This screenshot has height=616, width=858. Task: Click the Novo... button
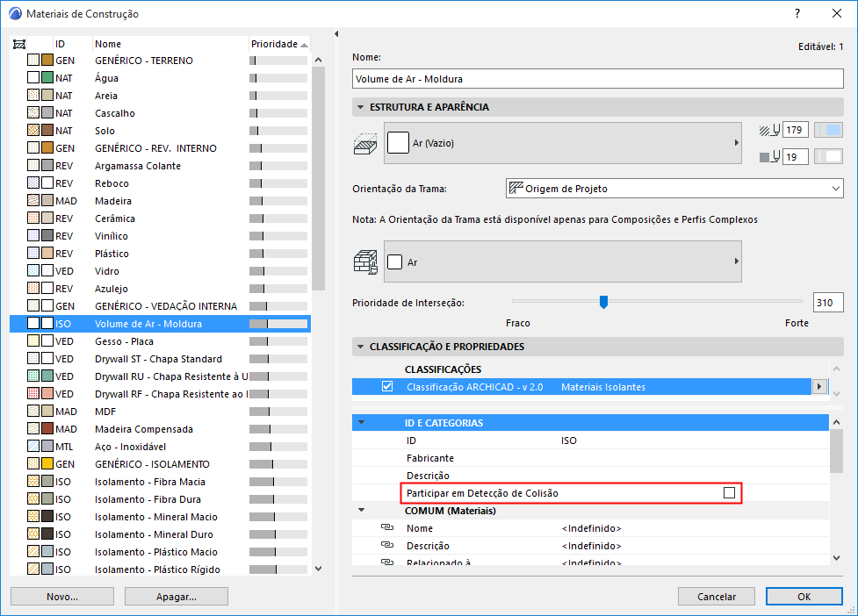point(61,596)
